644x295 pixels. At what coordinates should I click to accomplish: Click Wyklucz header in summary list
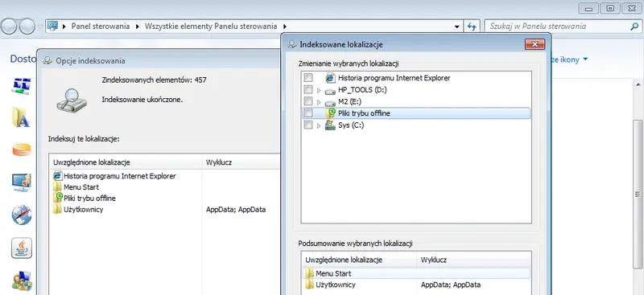pos(474,260)
